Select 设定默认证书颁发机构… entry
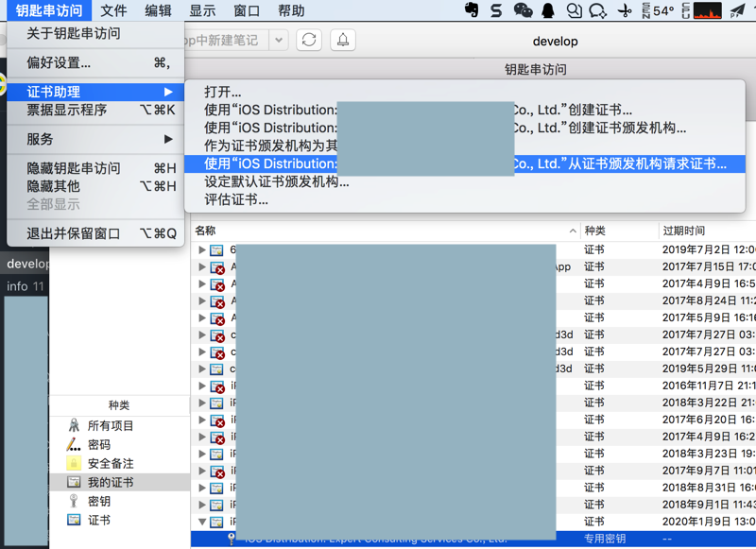756x549 pixels. (465, 181)
